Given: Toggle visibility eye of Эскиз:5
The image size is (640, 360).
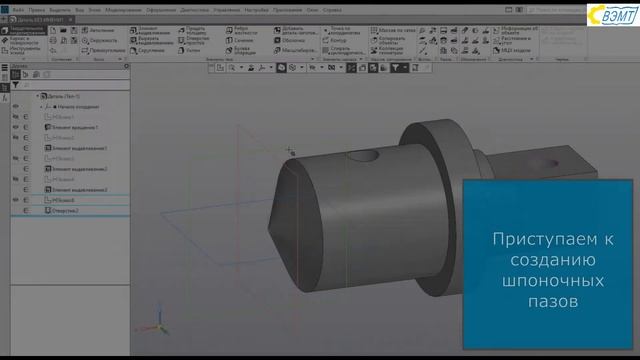Looking at the screenshot, I should click(x=16, y=200).
